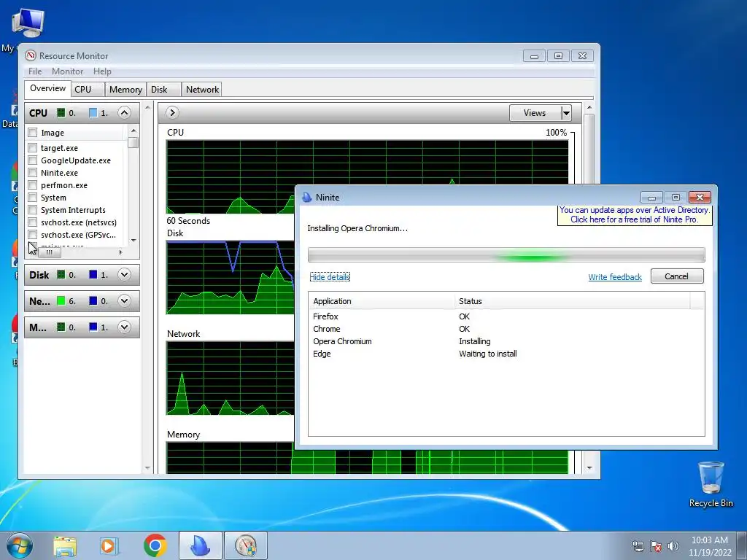Screen dimensions: 747x560
Task: Click the process list scroll-down arrow
Action: coord(133,241)
